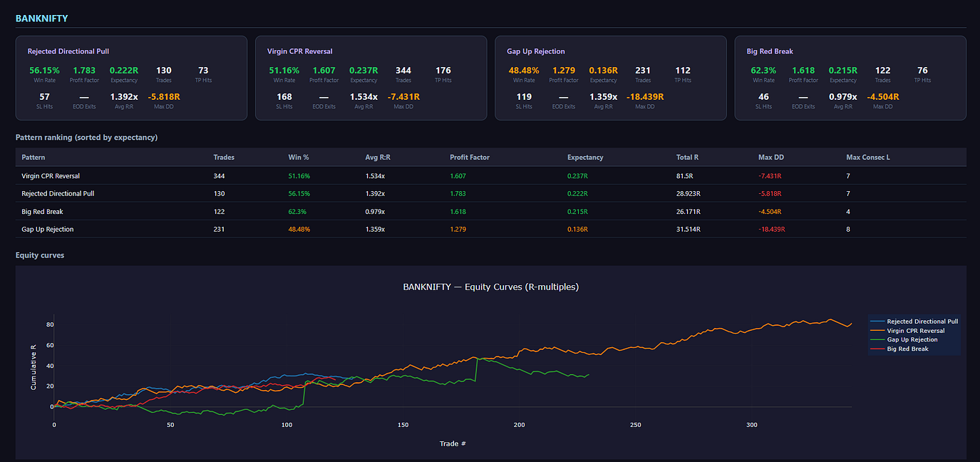Click the 80 tick on the y-axis
The width and height of the screenshot is (980, 462).
tap(51, 324)
